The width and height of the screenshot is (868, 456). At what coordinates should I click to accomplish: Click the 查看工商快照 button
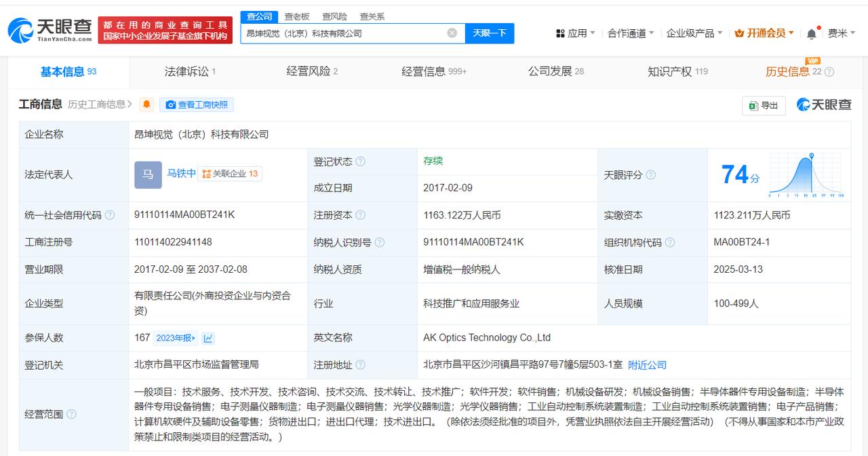197,104
